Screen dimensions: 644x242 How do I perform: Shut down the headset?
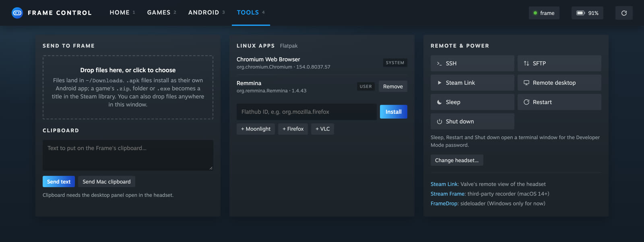(x=473, y=121)
